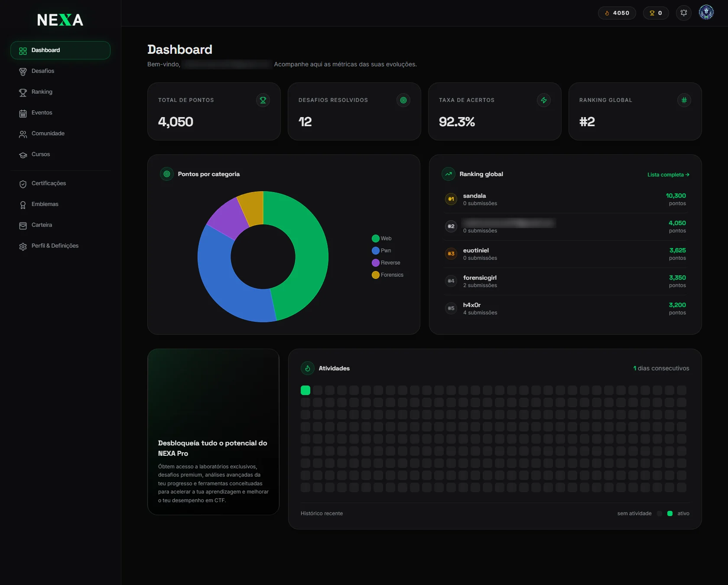Click the Atividades flame icon
The image size is (728, 585).
coord(308,368)
